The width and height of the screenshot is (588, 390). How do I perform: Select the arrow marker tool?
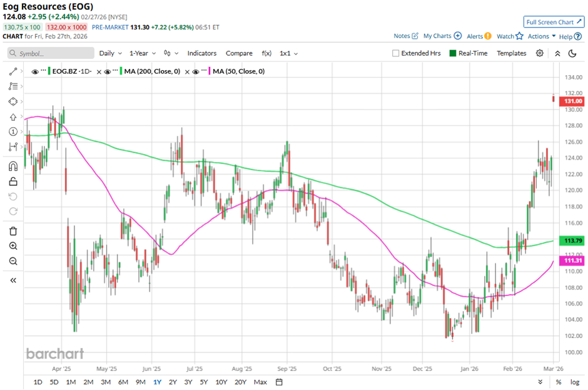coord(13,117)
